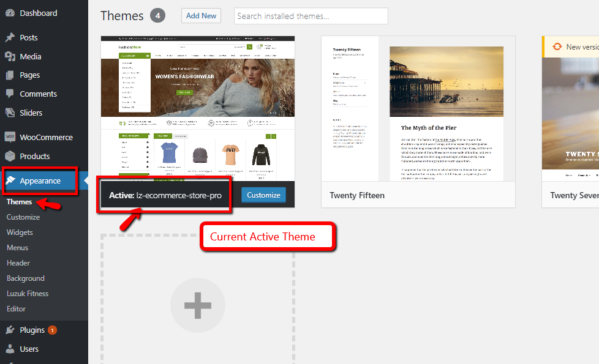This screenshot has height=364, width=599.
Task: Open the Background submenu link
Action: tap(26, 278)
